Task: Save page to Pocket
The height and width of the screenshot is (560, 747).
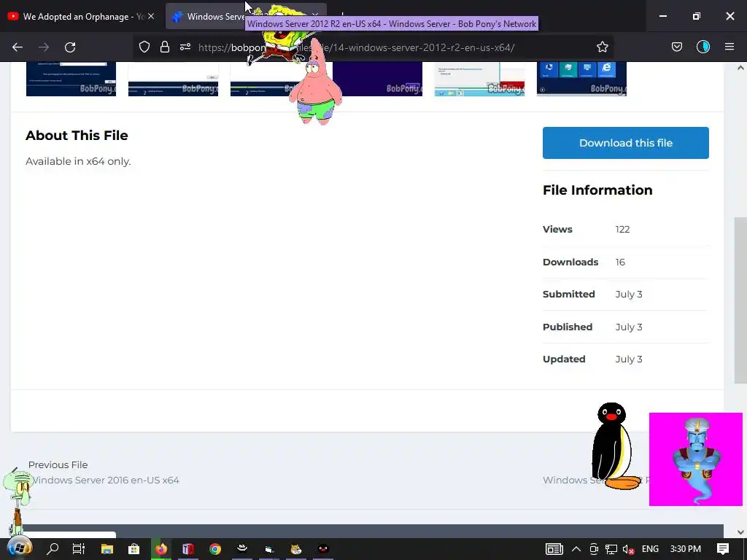Action: 676,47
